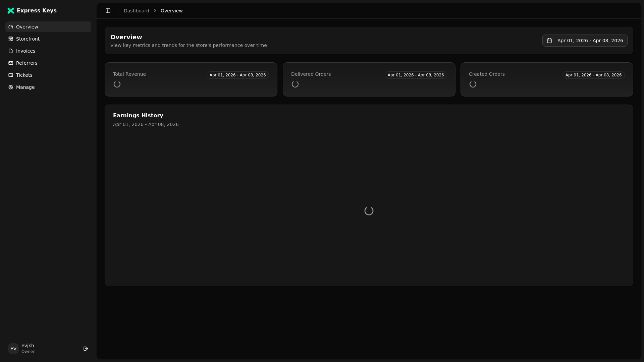Click the Created Orders label

(487, 74)
